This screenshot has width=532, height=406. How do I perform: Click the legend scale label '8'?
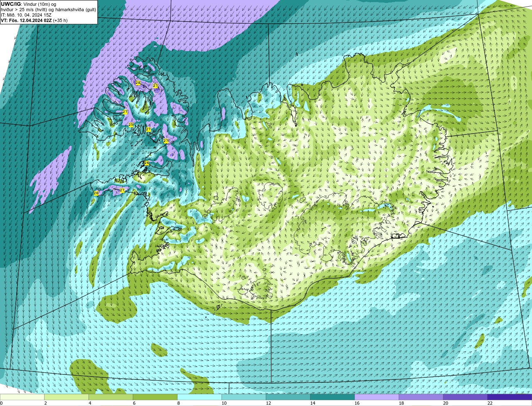tap(178, 403)
